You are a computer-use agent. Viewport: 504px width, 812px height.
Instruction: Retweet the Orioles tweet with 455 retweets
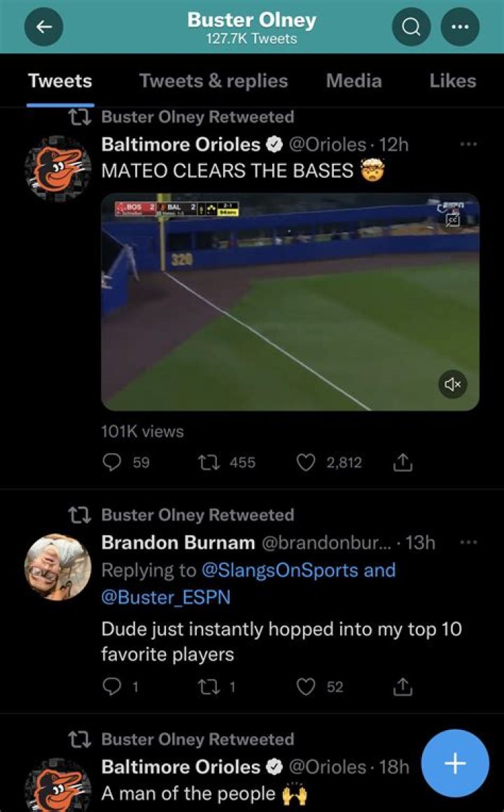208,462
